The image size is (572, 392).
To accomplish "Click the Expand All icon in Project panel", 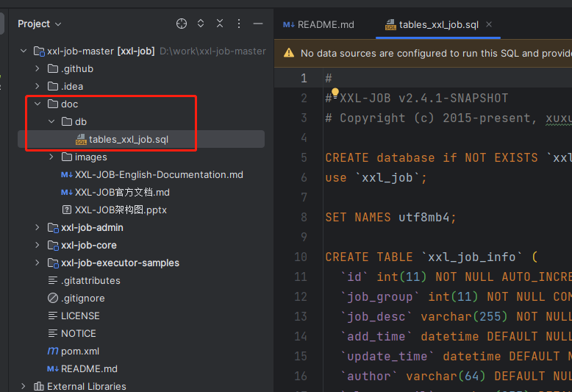I will 201,24.
